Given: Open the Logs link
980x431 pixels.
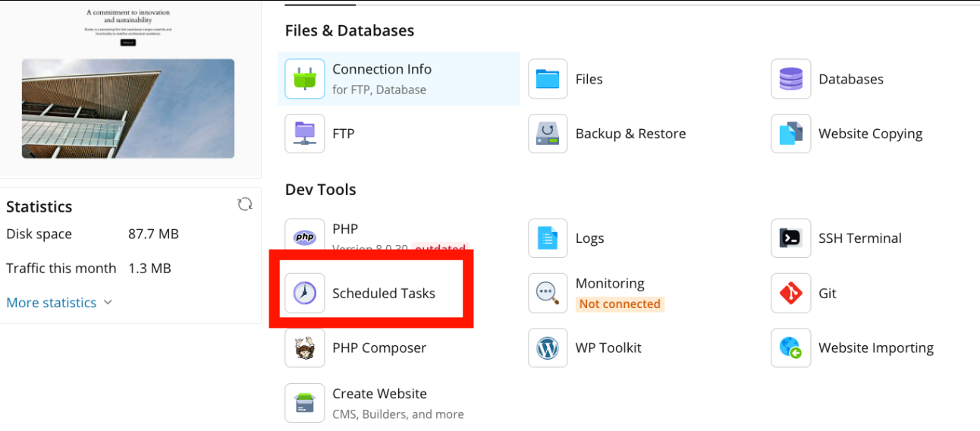Looking at the screenshot, I should tap(589, 238).
